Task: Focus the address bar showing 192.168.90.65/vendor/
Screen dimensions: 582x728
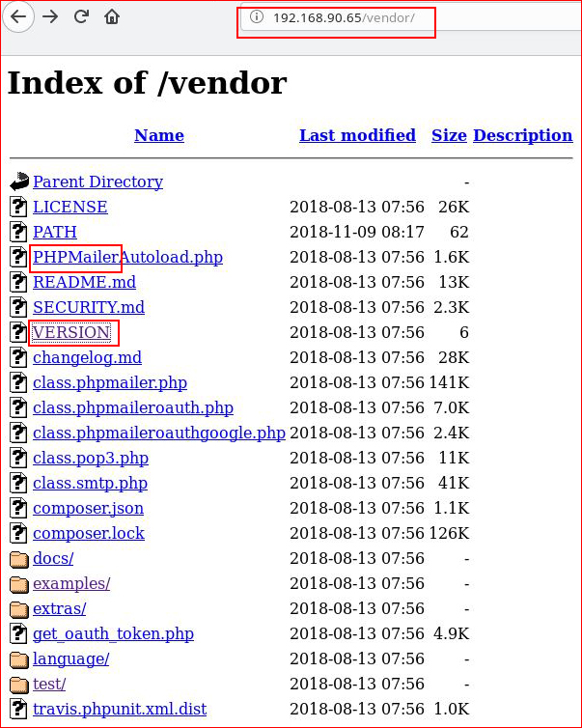Action: click(411, 18)
